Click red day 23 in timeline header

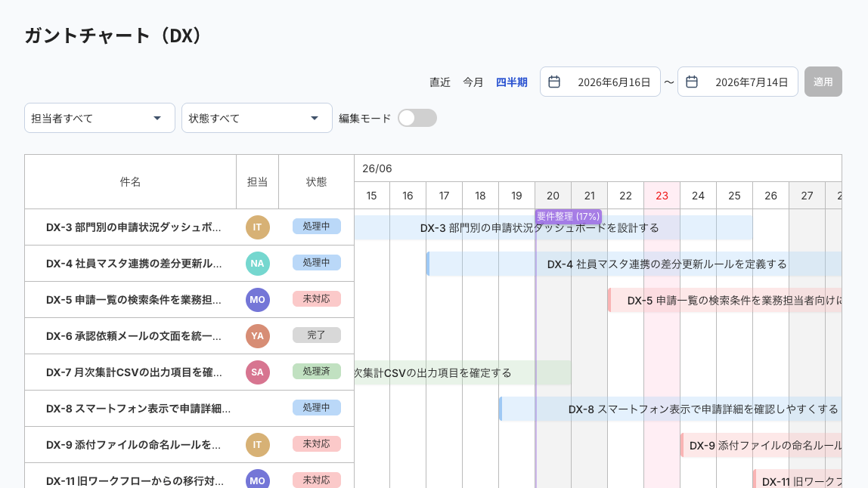tap(662, 196)
